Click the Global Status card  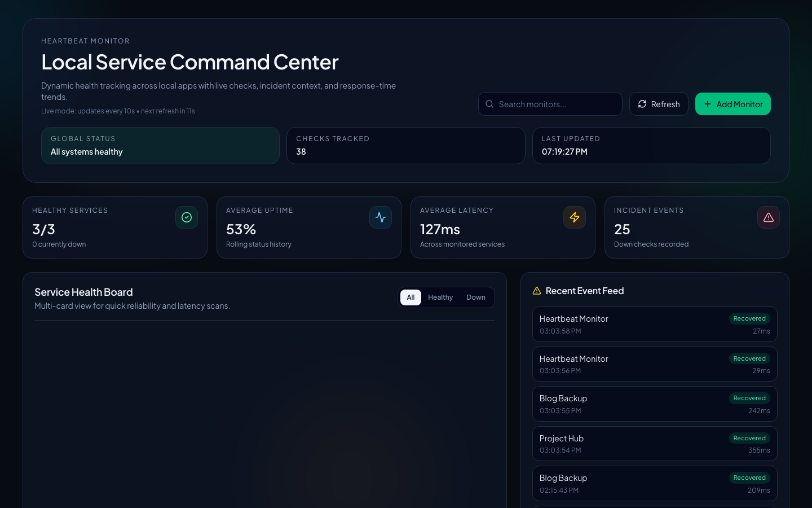[x=160, y=146]
